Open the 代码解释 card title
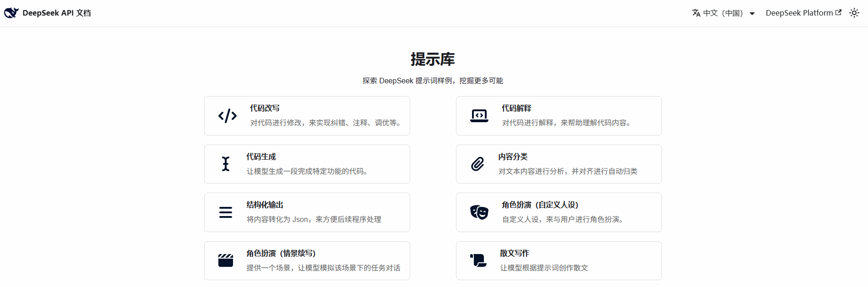This screenshot has height=287, width=868. (516, 108)
